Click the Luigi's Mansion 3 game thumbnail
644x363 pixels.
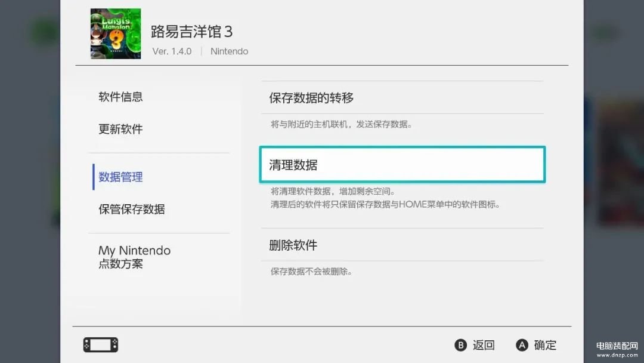pos(116,33)
